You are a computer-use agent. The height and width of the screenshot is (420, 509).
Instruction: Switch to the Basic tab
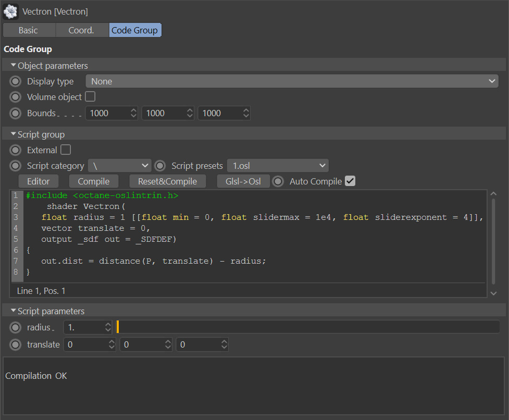coord(29,30)
